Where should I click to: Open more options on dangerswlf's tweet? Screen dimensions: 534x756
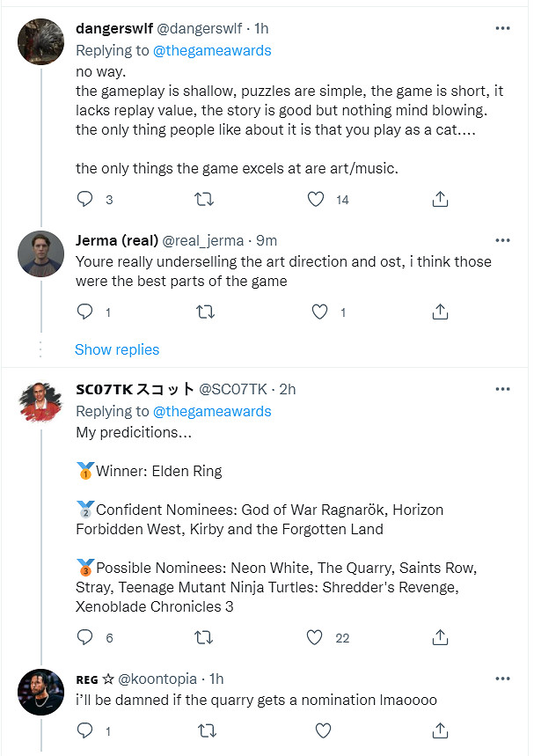coord(502,28)
